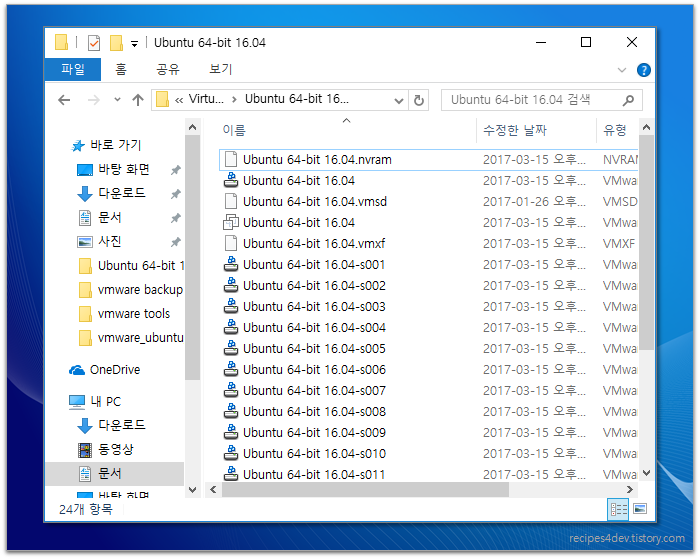Go back with the left arrow button
700x560 pixels.
pos(64,100)
